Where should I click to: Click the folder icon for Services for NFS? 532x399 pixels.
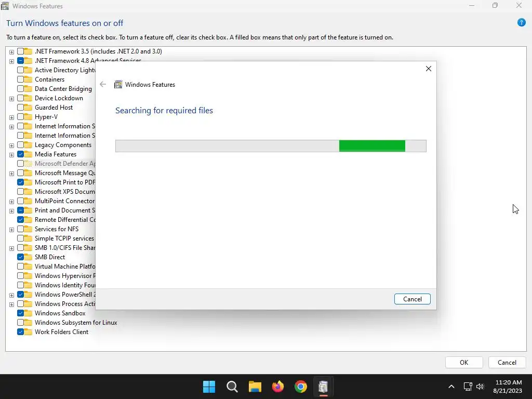pyautogui.click(x=28, y=229)
